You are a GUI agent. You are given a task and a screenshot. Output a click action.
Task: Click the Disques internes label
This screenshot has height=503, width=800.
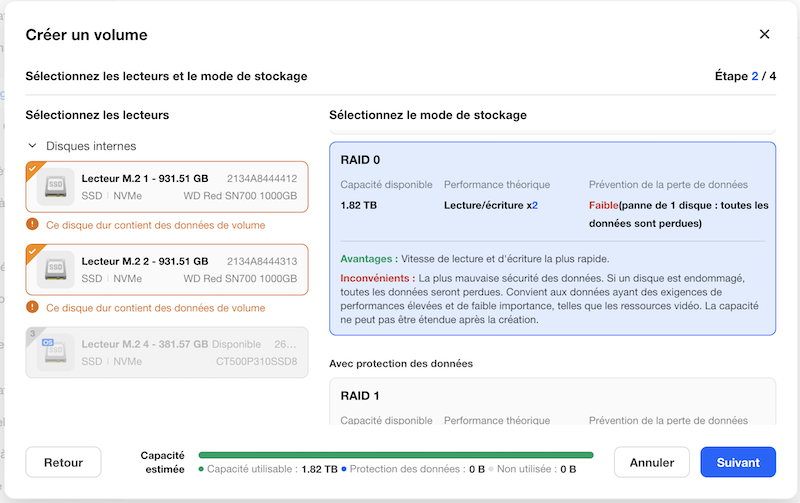pos(91,146)
